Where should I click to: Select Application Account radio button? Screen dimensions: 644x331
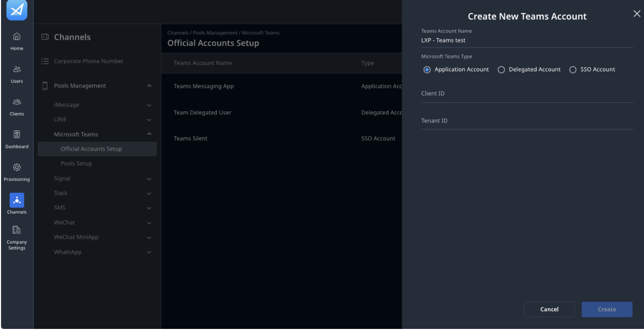click(x=427, y=69)
